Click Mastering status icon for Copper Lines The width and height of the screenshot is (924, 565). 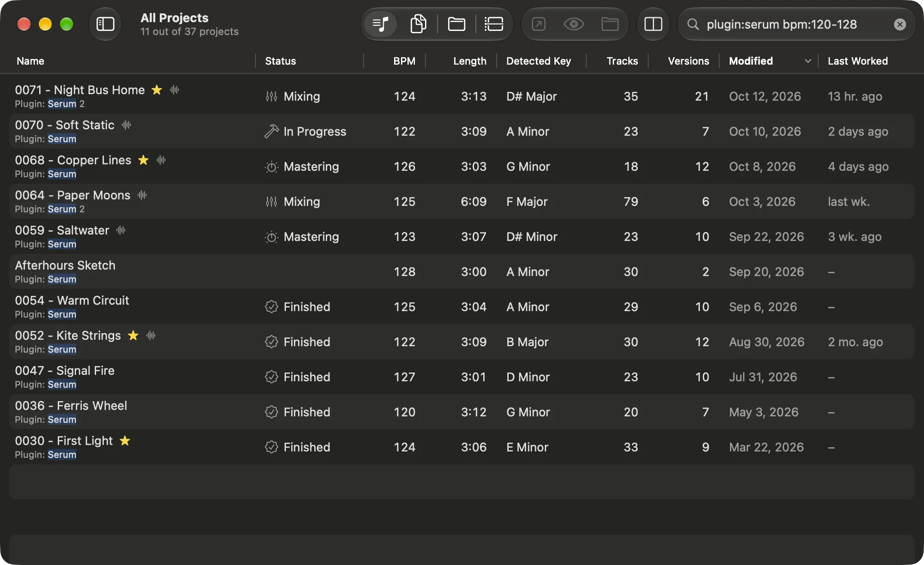coord(271,167)
